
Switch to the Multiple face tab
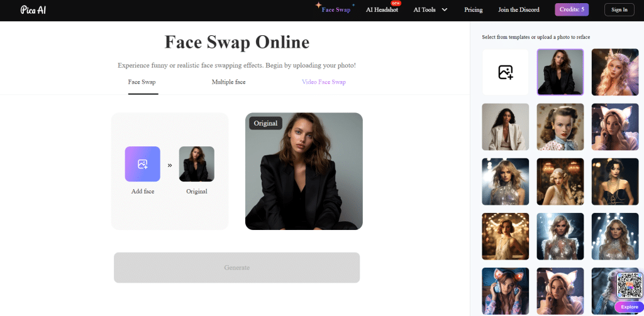[x=228, y=82]
